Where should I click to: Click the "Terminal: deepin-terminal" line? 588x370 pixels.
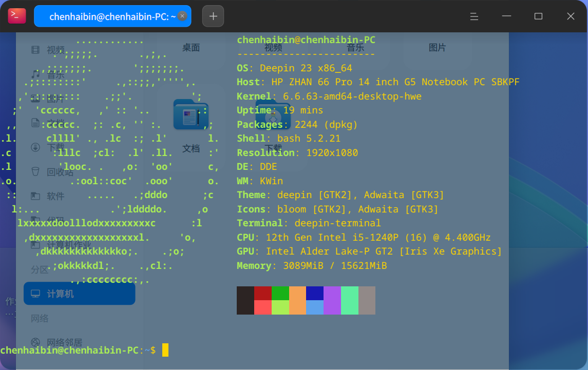(x=309, y=223)
